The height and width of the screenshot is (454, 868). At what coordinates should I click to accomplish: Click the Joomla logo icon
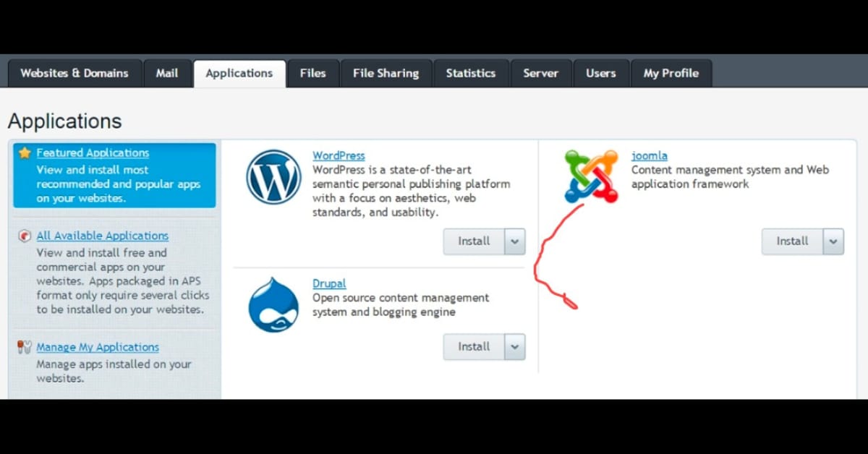(591, 176)
